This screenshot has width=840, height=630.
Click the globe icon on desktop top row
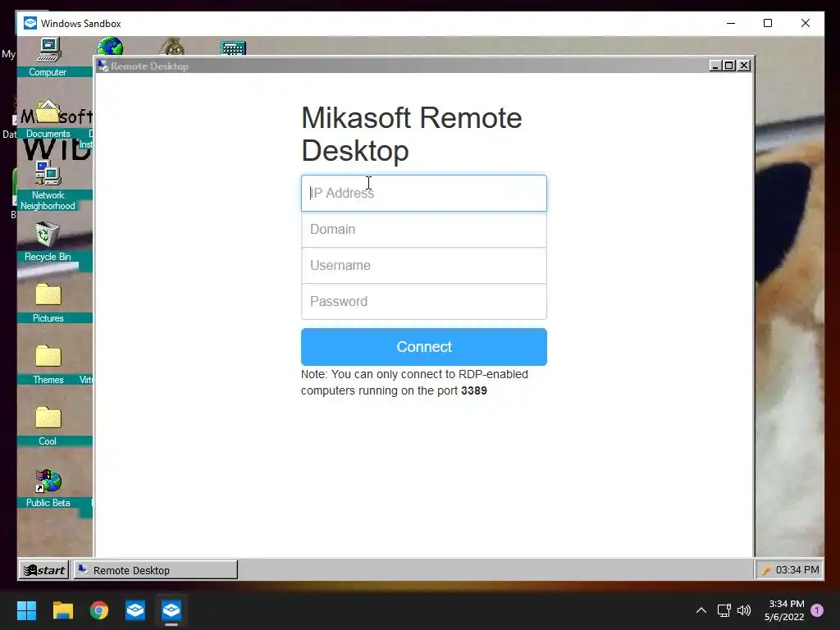click(111, 46)
